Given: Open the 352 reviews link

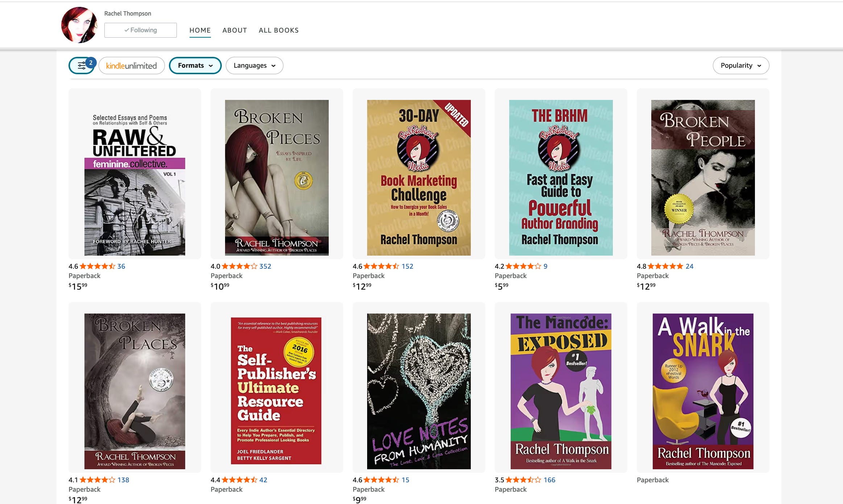Looking at the screenshot, I should coord(265,266).
